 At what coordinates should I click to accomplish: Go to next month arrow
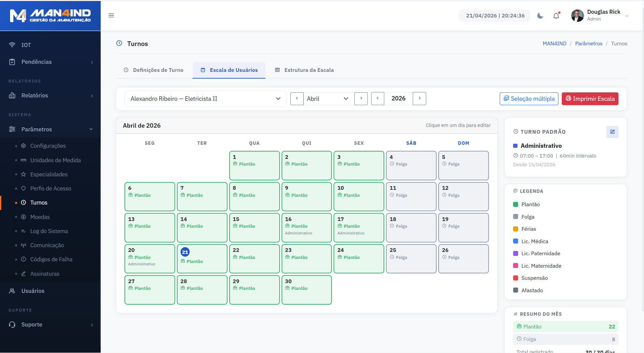click(361, 98)
